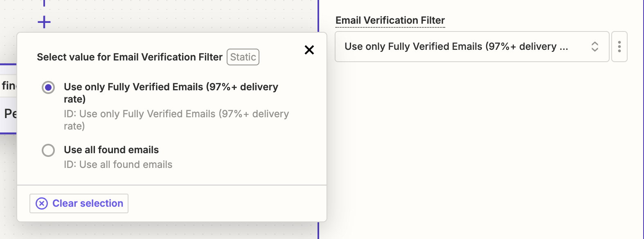Open the three-dot options menu
This screenshot has height=239, width=644.
click(x=619, y=47)
